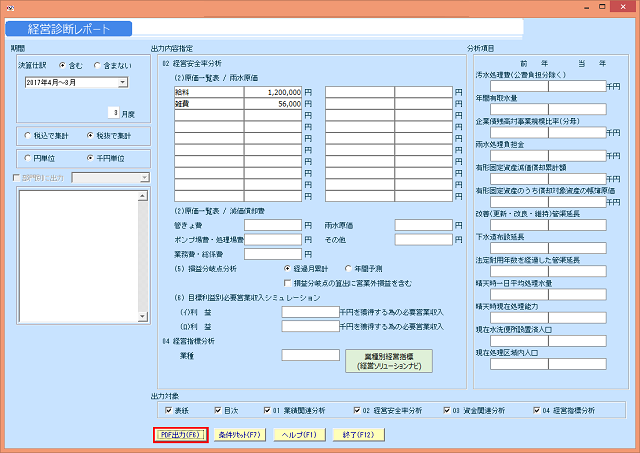Image resolution: width=640 pixels, height=453 pixels.
Task: Click the 業種 input field
Action: [311, 355]
